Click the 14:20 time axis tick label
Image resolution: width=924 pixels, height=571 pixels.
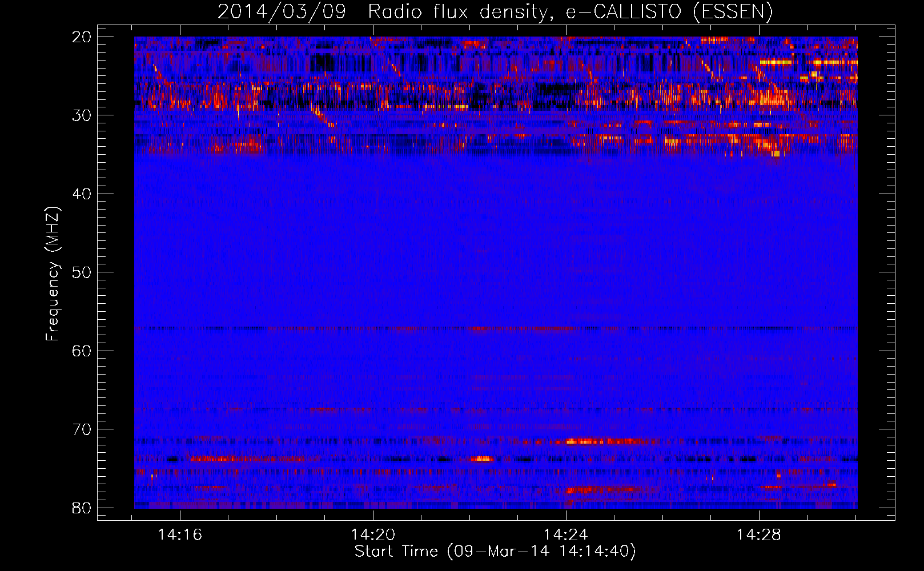pyautogui.click(x=373, y=535)
